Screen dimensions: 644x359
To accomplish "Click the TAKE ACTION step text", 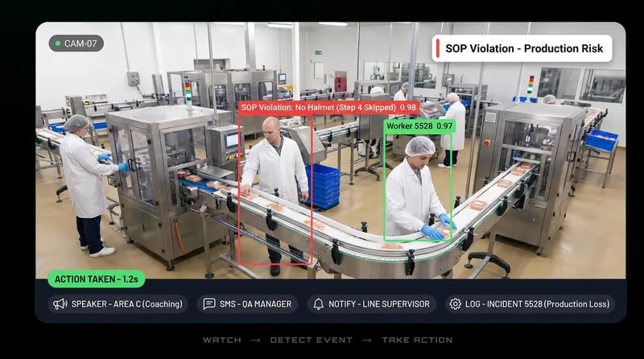I will coord(417,340).
